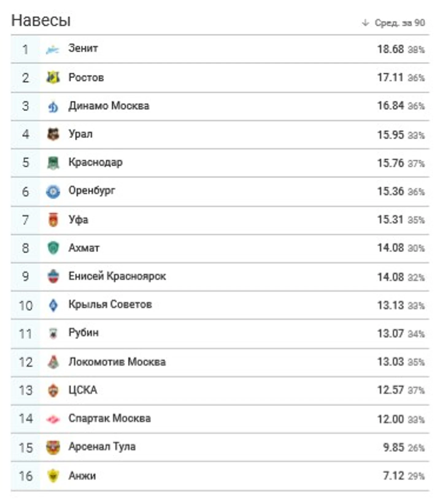448x503 pixels.
Task: Sort by the 'Сред. за 90' column header
Action: 400,23
